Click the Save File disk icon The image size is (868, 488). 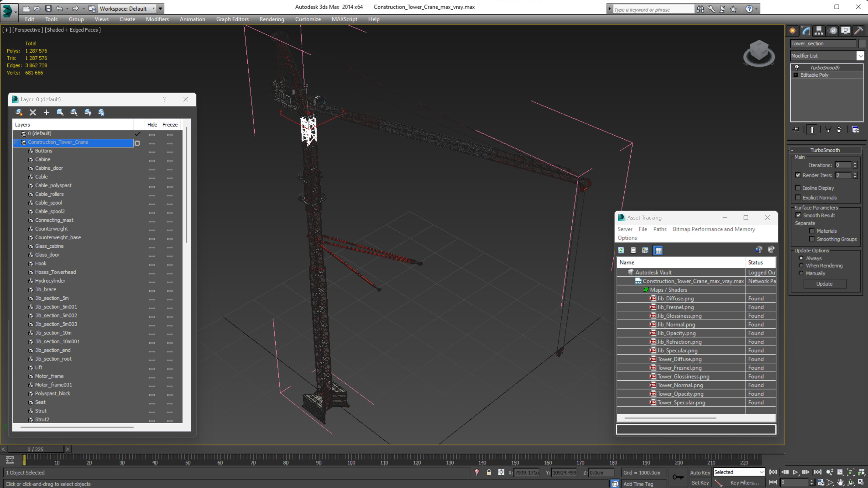pyautogui.click(x=48, y=9)
